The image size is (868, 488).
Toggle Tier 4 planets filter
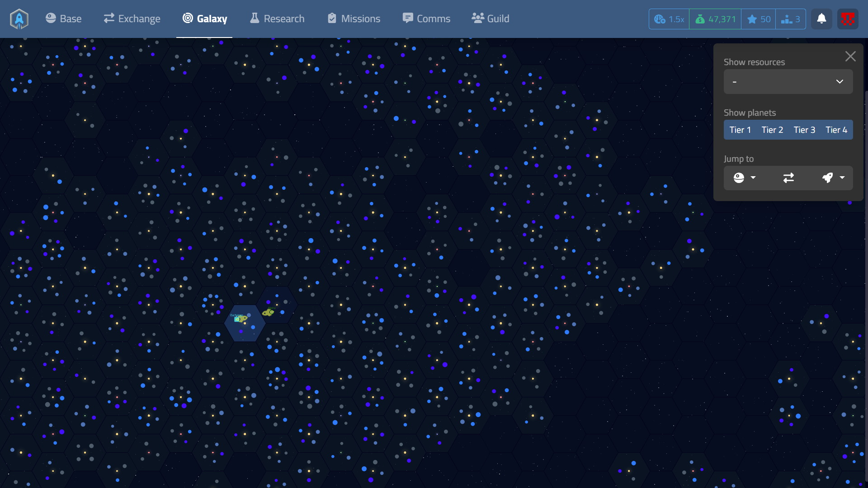tap(836, 130)
